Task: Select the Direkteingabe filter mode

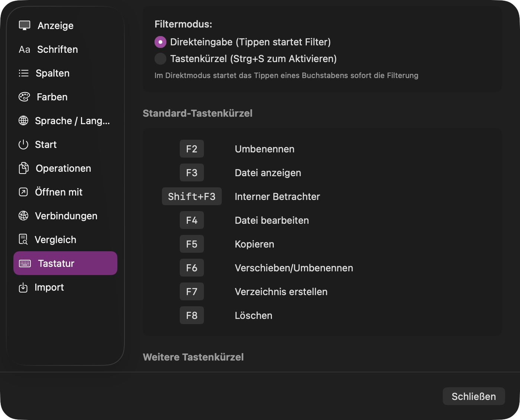Action: 160,42
